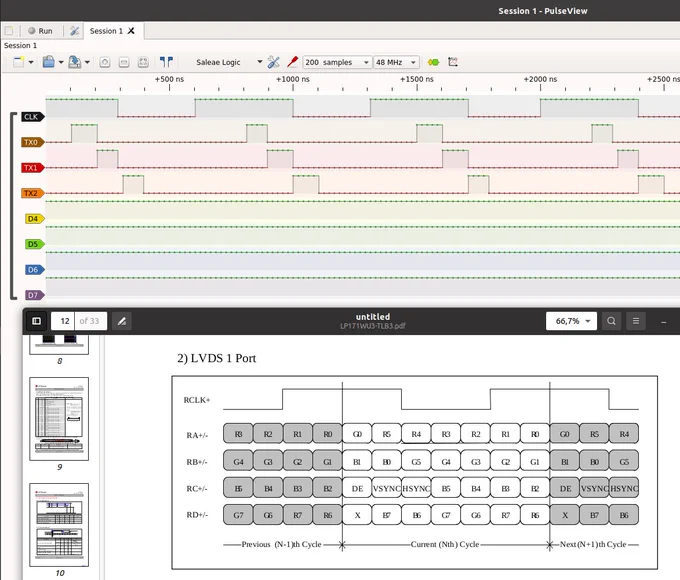Screen dimensions: 680x580
Task: Click the PDF annotate pencil icon
Action: point(122,321)
